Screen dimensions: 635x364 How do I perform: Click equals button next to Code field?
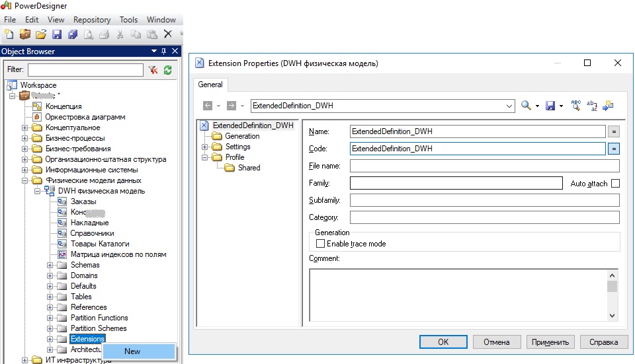pyautogui.click(x=614, y=149)
